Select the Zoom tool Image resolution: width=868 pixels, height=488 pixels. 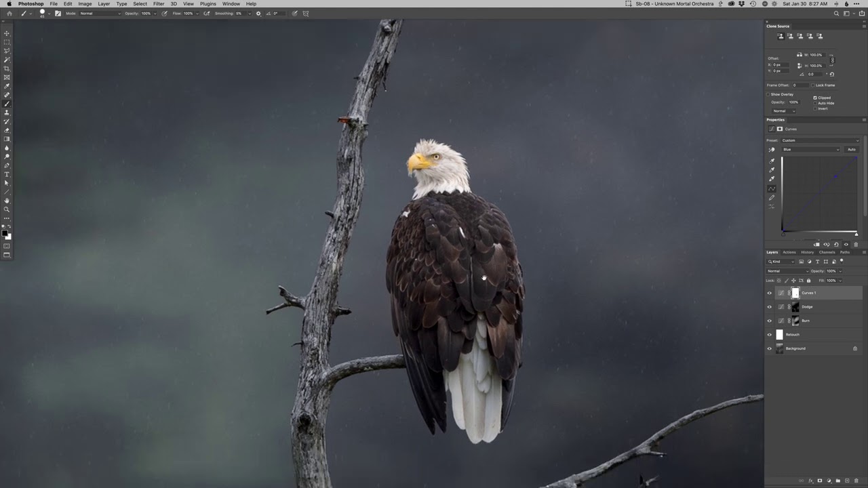pyautogui.click(x=7, y=209)
